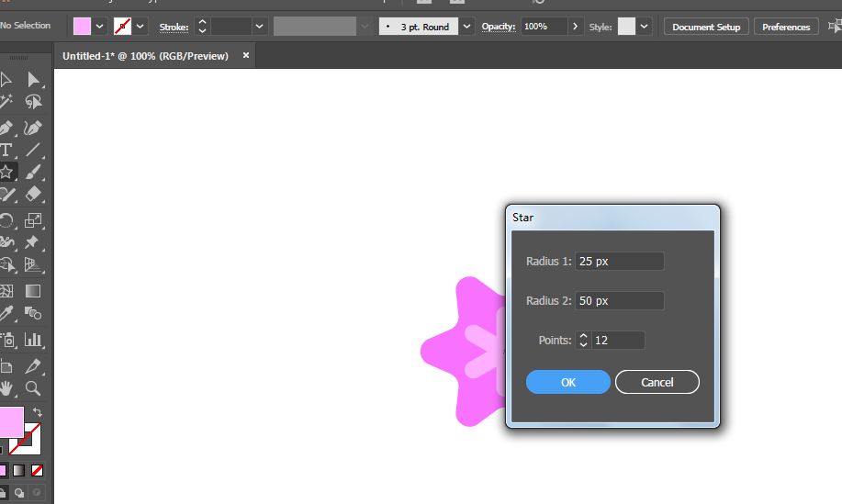842x504 pixels.
Task: Enable Draw Behind mode
Action: [x=19, y=493]
